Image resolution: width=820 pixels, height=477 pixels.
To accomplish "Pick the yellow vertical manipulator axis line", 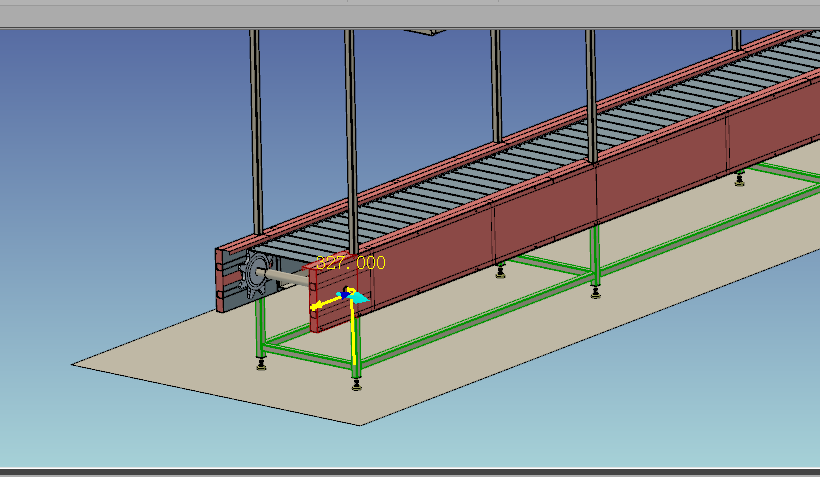I will (354, 334).
